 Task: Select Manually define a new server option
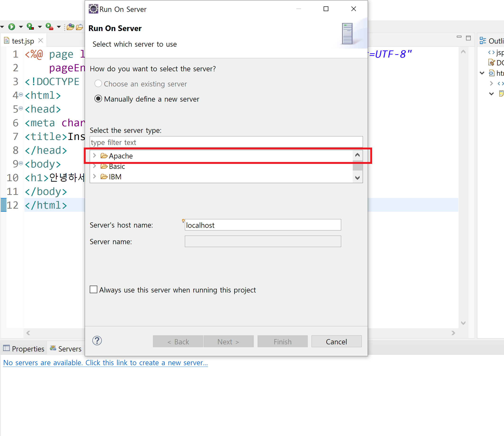(98, 99)
